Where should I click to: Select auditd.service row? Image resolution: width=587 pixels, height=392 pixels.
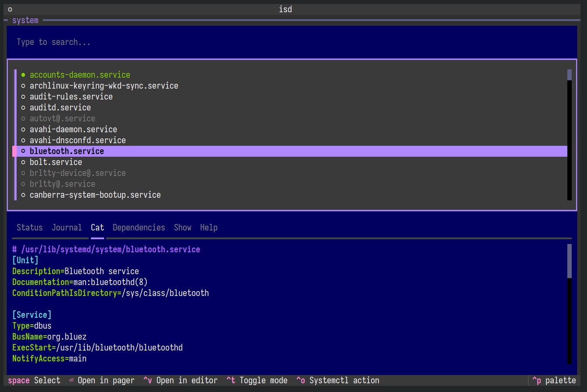click(292, 107)
